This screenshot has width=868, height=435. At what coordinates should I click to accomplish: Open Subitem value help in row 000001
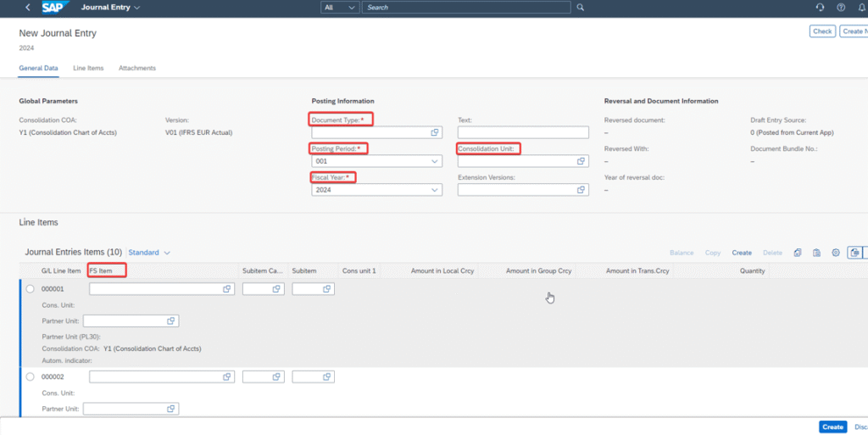(326, 289)
